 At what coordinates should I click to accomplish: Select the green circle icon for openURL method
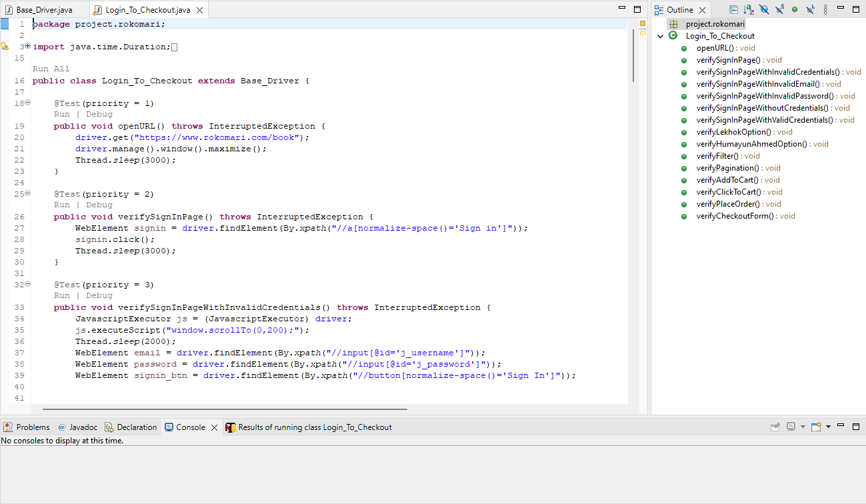click(683, 47)
